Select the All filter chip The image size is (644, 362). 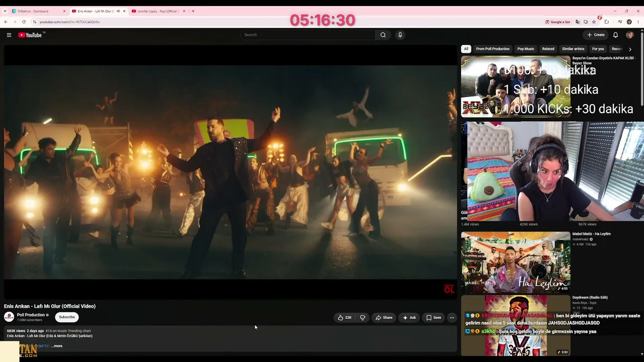466,49
